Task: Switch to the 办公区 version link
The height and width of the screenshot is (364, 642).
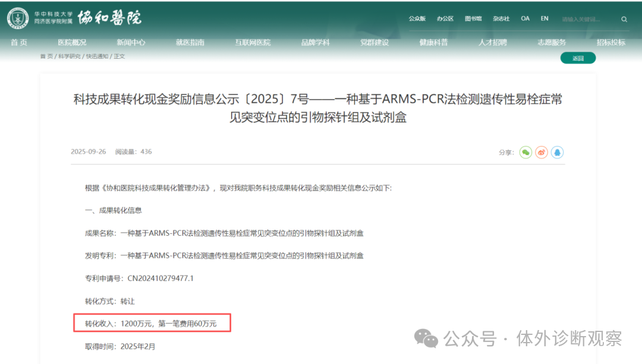Action: coord(445,19)
